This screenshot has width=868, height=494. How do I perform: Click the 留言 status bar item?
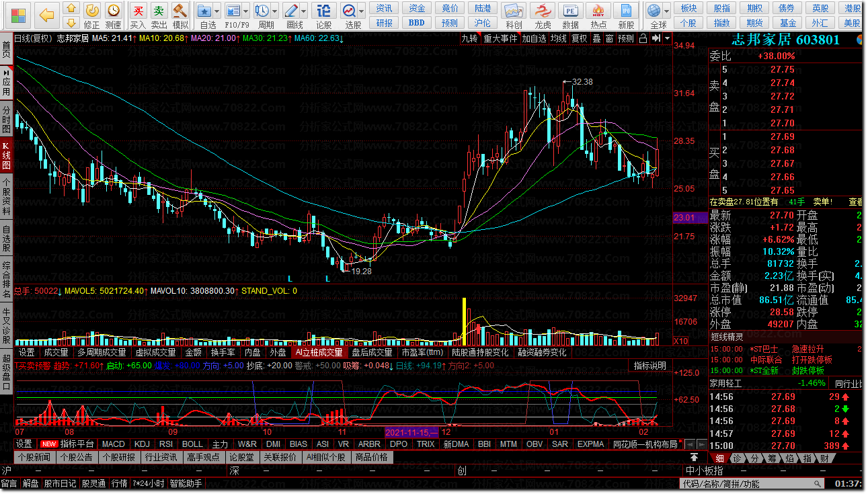pos(9,483)
